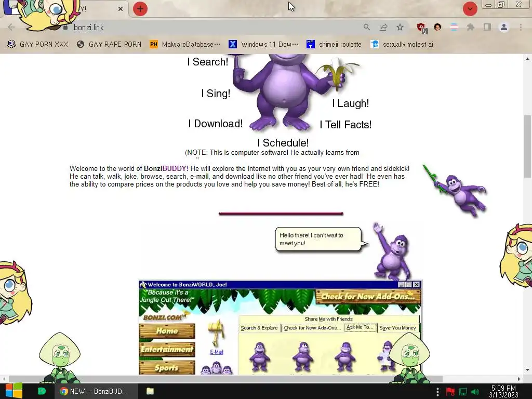Image resolution: width=532 pixels, height=399 pixels.
Task: Click the horizontal scroll-left arrow
Action: click(4, 379)
